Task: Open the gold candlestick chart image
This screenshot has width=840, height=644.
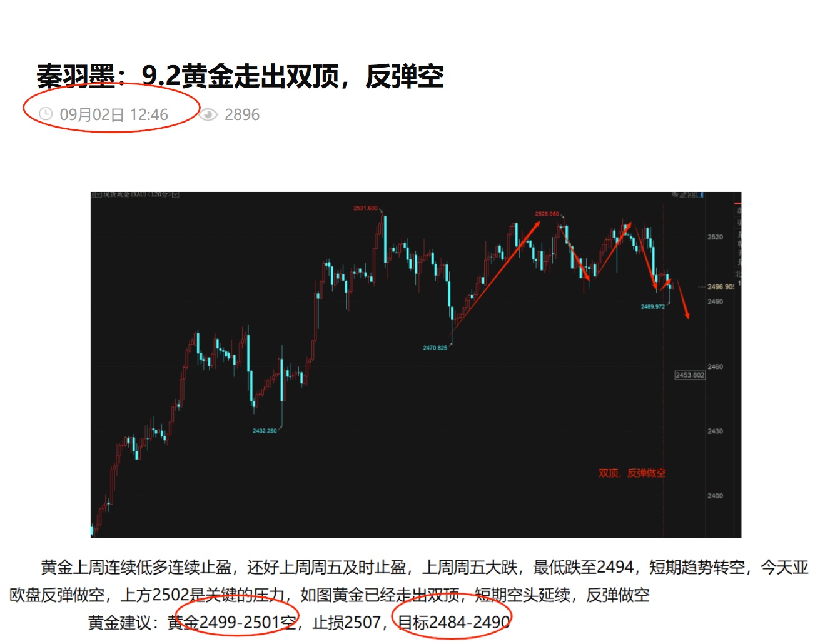Action: pos(416,365)
